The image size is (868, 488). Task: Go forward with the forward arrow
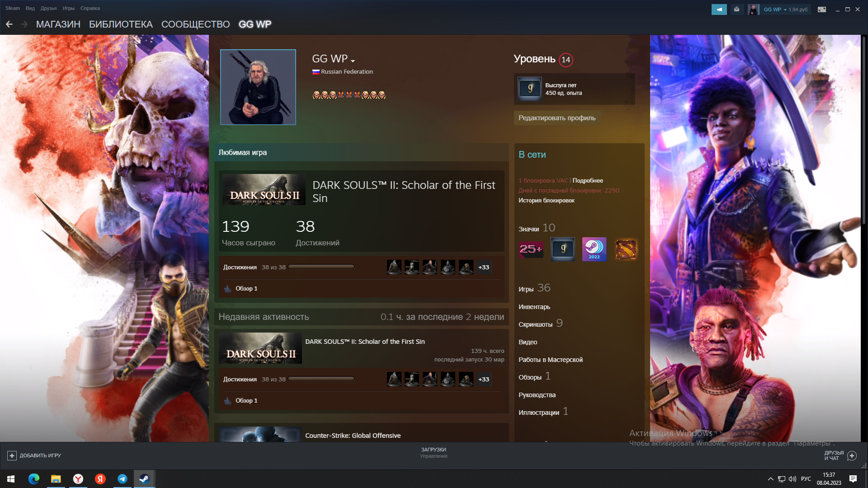pyautogui.click(x=24, y=24)
